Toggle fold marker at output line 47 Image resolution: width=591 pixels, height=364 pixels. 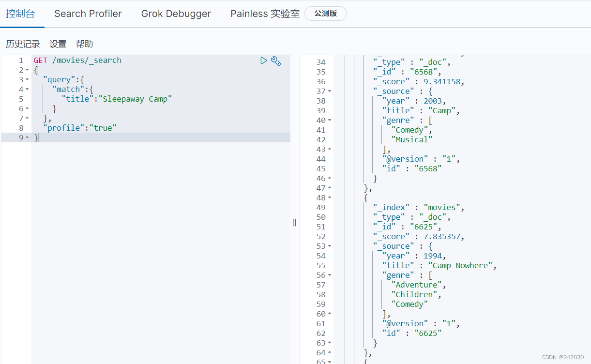(x=330, y=188)
